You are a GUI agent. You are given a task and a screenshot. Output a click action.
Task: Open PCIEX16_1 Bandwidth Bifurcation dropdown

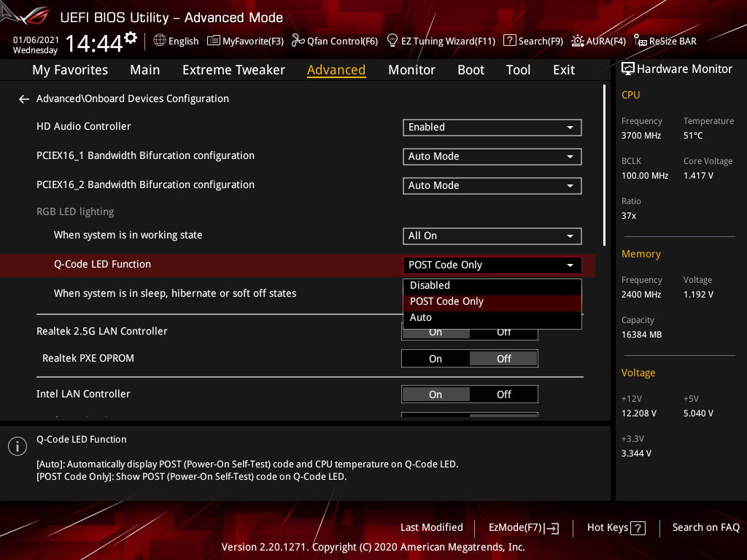pyautogui.click(x=492, y=157)
